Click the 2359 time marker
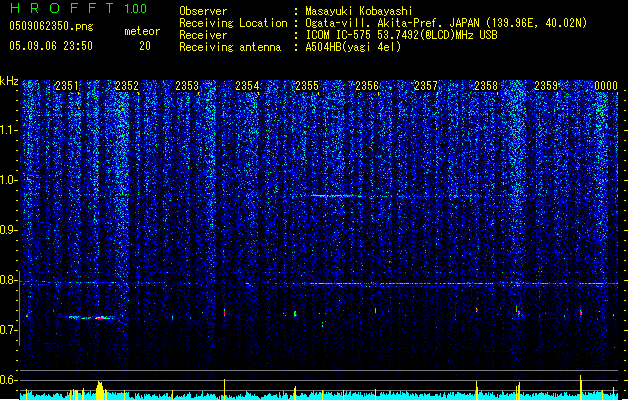629x400 pixels. coord(546,86)
